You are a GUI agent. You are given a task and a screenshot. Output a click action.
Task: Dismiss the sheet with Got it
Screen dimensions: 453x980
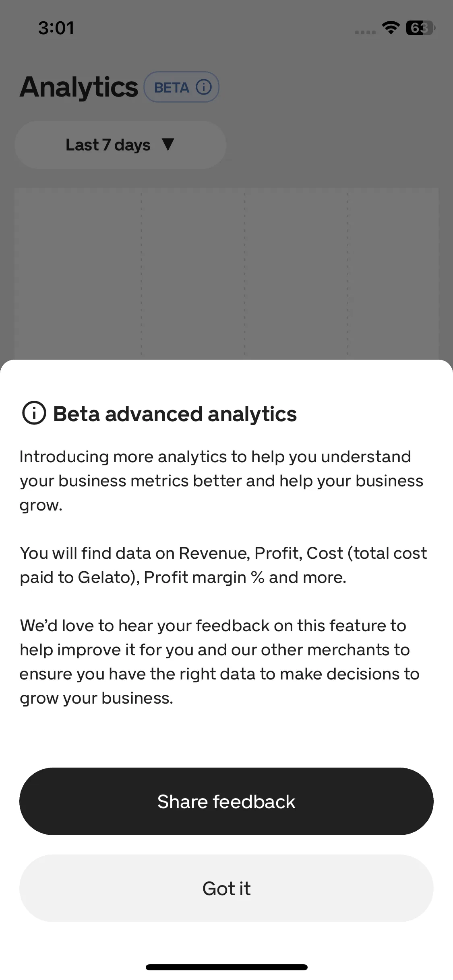pos(226,888)
